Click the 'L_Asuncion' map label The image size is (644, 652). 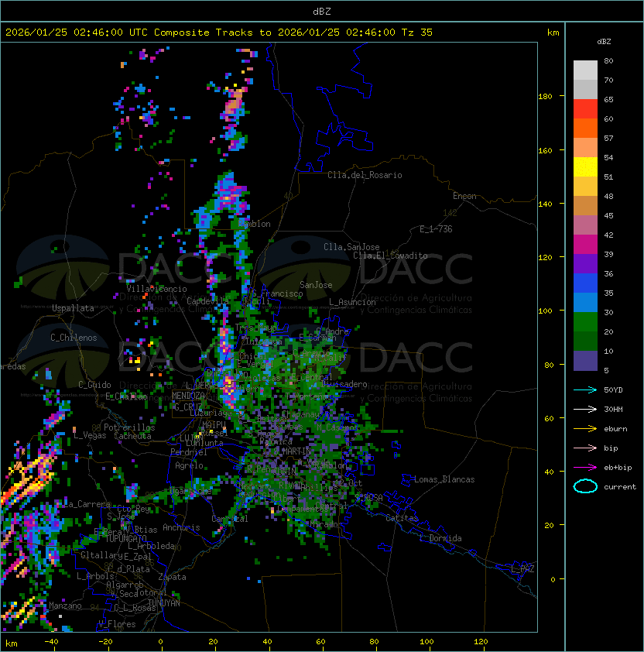[352, 302]
